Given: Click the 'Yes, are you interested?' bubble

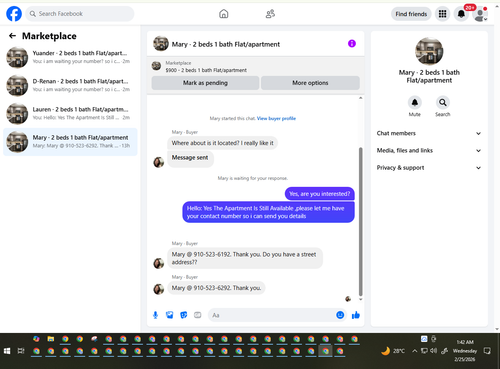Looking at the screenshot, I should tap(319, 194).
